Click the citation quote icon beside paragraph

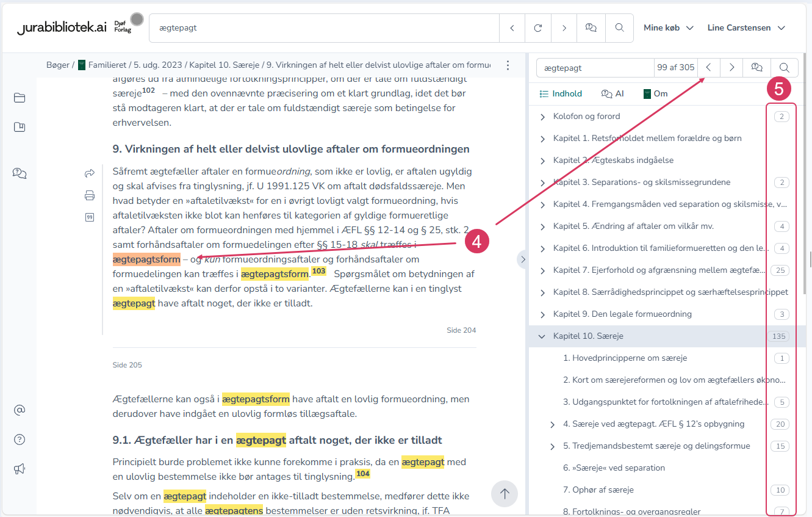[x=90, y=217]
